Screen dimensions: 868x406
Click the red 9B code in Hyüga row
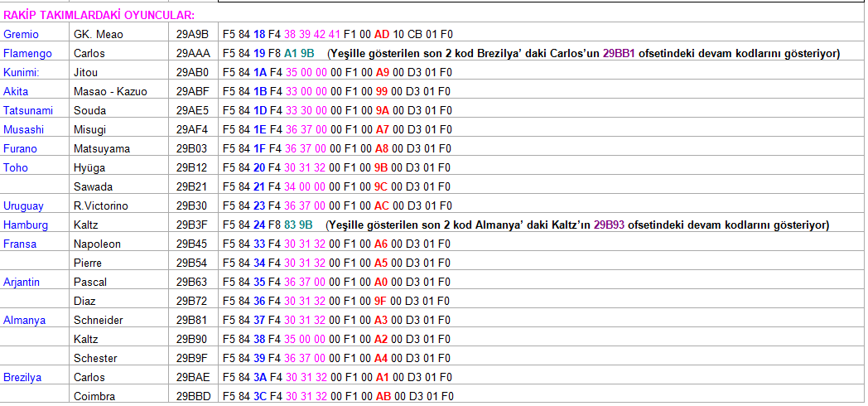click(382, 168)
